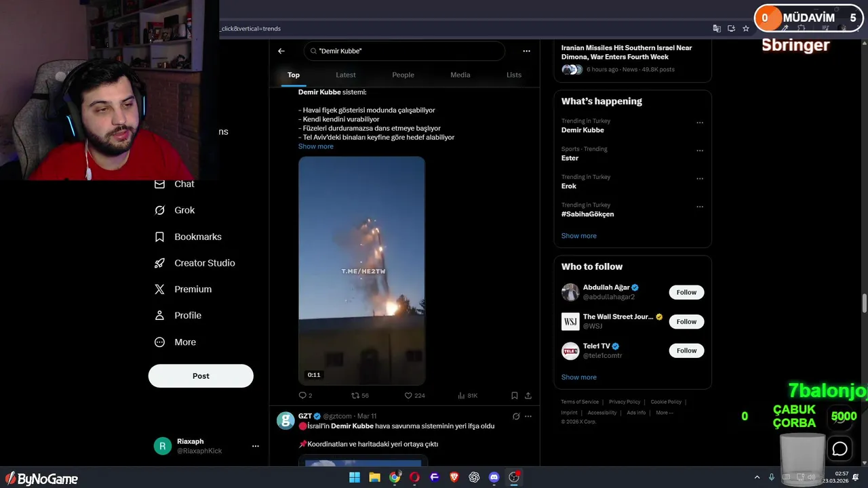Open more options for Demir Kubbe trend
This screenshot has width=868, height=488.
(x=700, y=123)
